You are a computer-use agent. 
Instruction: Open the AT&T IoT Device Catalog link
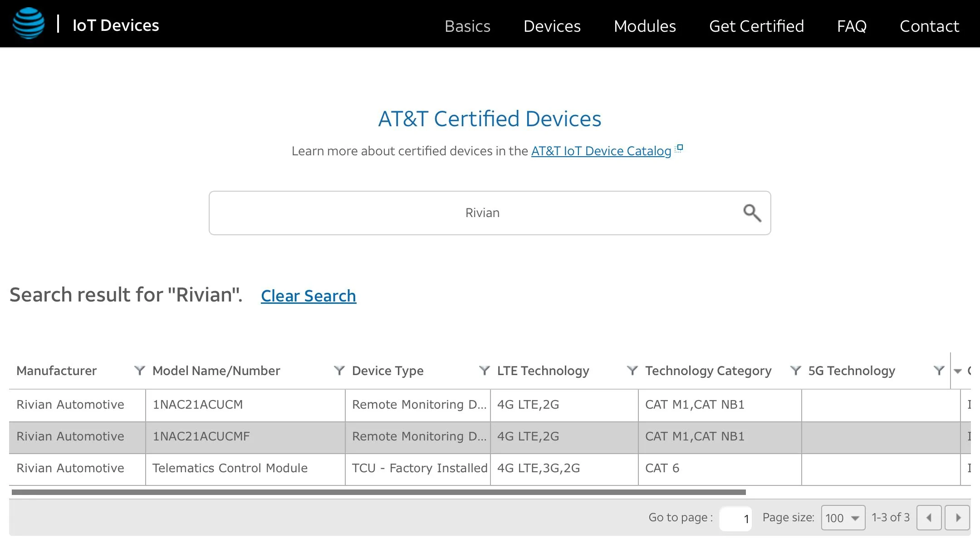(601, 151)
